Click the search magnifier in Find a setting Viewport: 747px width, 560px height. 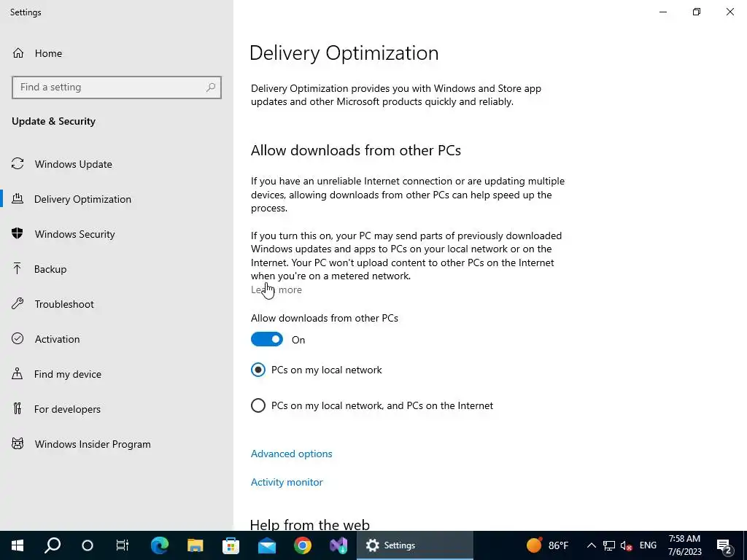coord(211,87)
